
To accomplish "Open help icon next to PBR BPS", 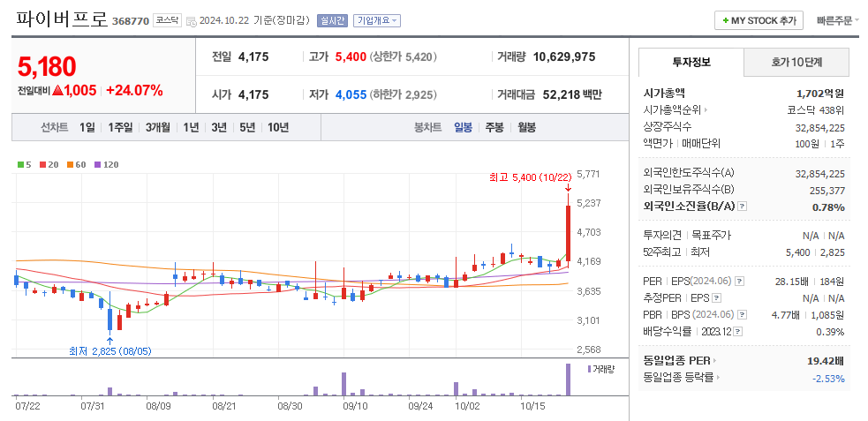I will (x=743, y=315).
